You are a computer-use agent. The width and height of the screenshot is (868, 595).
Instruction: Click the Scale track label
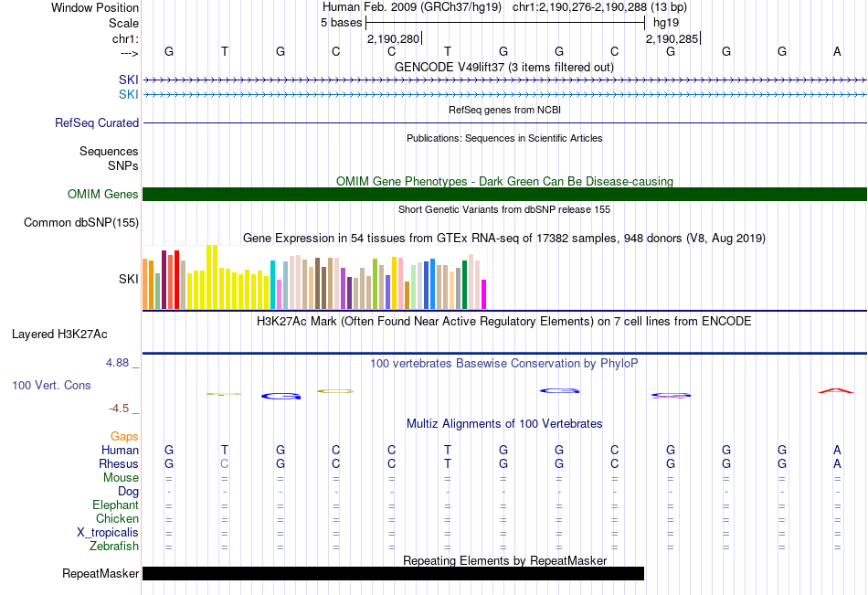[x=123, y=23]
